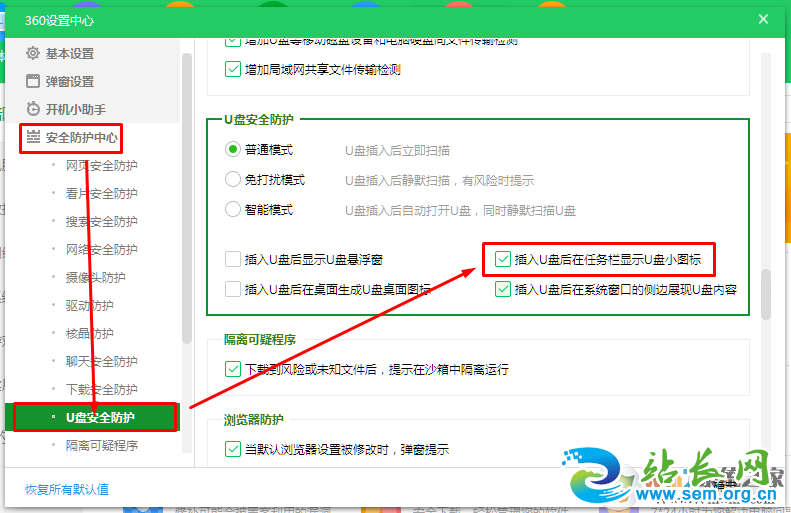Enable 插入U盘后在桌面生成U盘桌面图标 checkbox
Image resolution: width=791 pixels, height=513 pixels.
coord(233,290)
